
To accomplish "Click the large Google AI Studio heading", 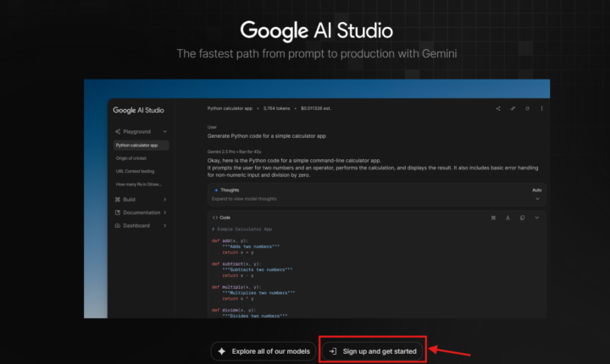I will click(317, 30).
